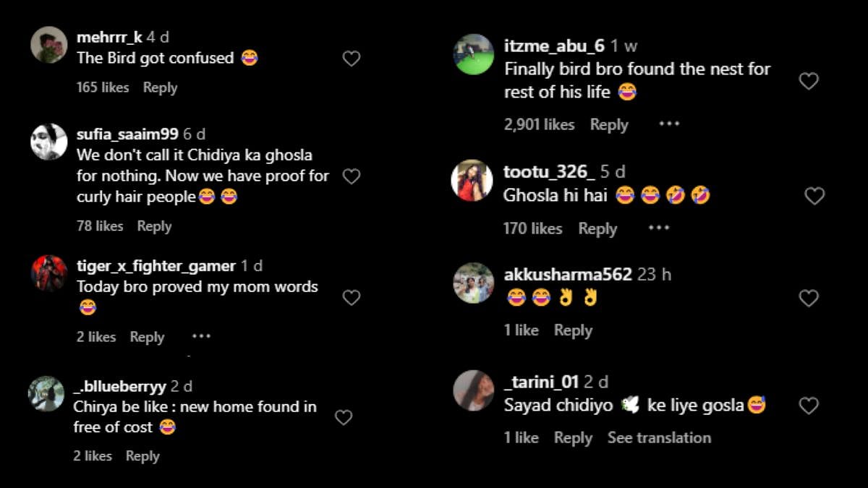The image size is (868, 488).
Task: Heart _tarini_01's comment
Action: (x=808, y=406)
